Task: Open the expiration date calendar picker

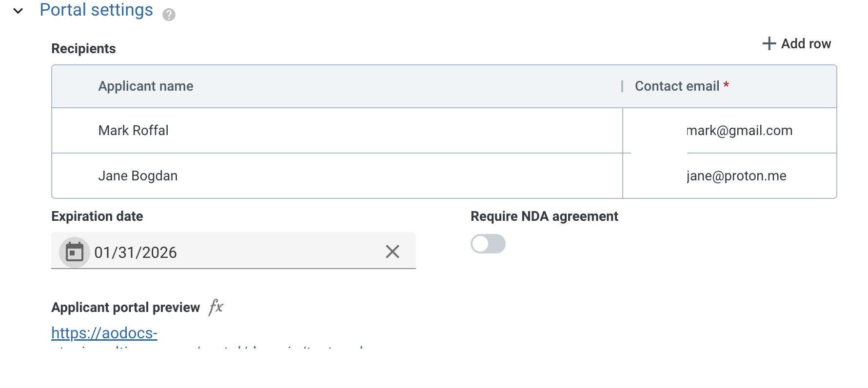Action: (75, 252)
